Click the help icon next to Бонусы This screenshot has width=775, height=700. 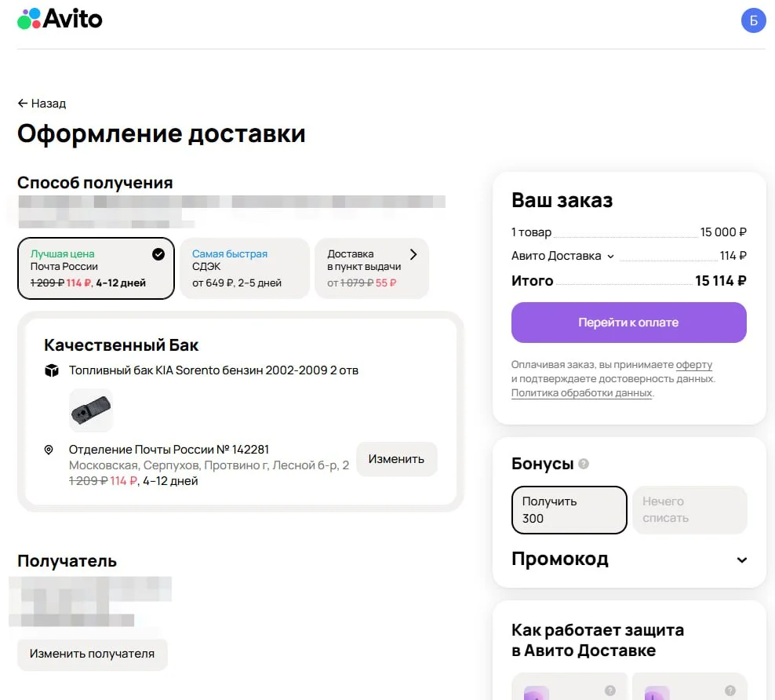click(584, 464)
